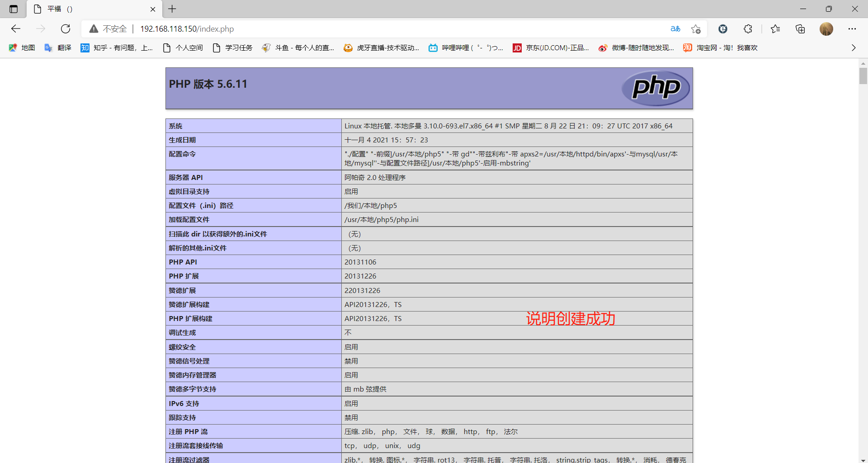The image size is (868, 463).
Task: Click the 阿帕奇 2.0 处理程序 value
Action: pyautogui.click(x=375, y=178)
